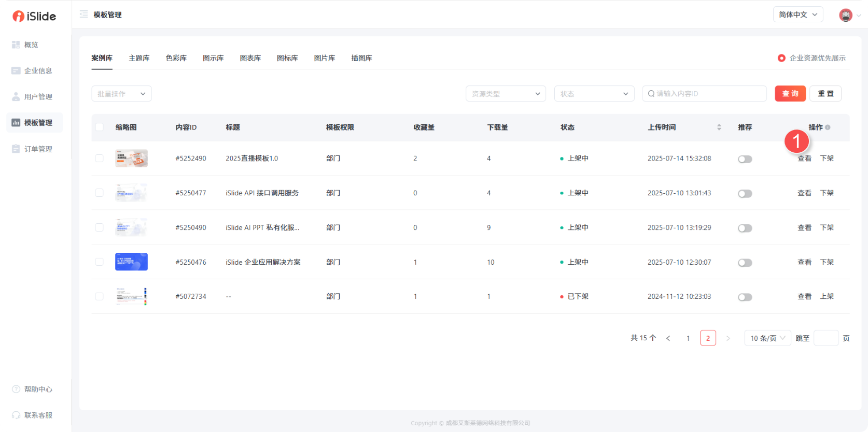Click the iSlide logo
The image size is (868, 432).
click(x=34, y=16)
